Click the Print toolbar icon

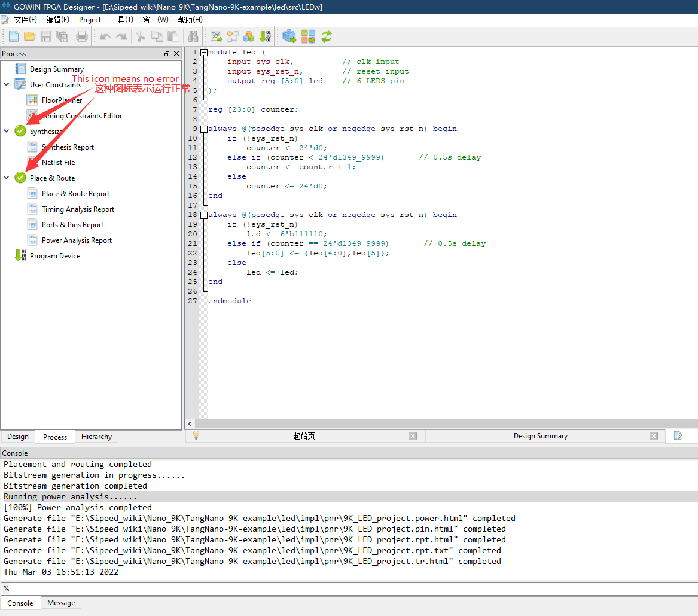[x=82, y=36]
